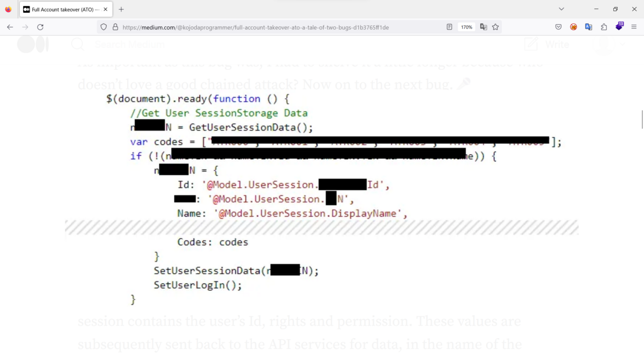The width and height of the screenshot is (644, 362).
Task: Click the faded Search Medium field
Action: pyautogui.click(x=129, y=45)
